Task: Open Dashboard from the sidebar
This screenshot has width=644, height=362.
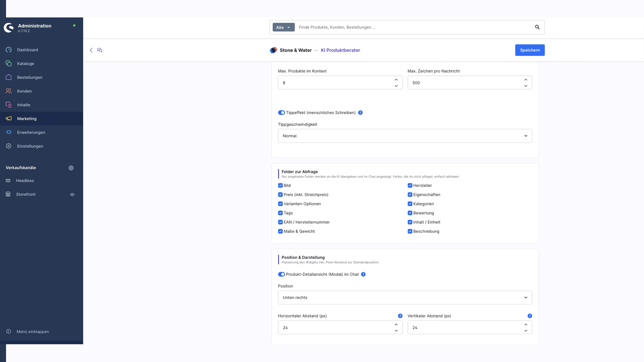Action: tap(28, 50)
